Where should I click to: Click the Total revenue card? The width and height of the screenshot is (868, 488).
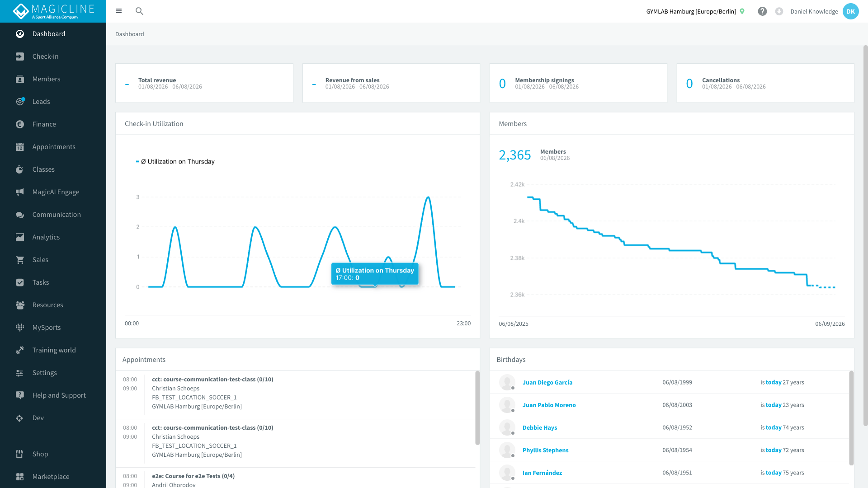(x=204, y=83)
